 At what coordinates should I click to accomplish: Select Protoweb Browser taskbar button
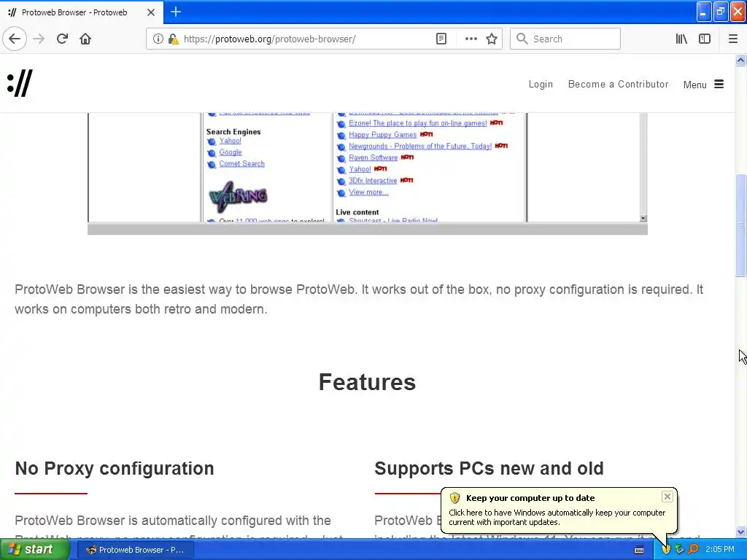[x=135, y=550]
